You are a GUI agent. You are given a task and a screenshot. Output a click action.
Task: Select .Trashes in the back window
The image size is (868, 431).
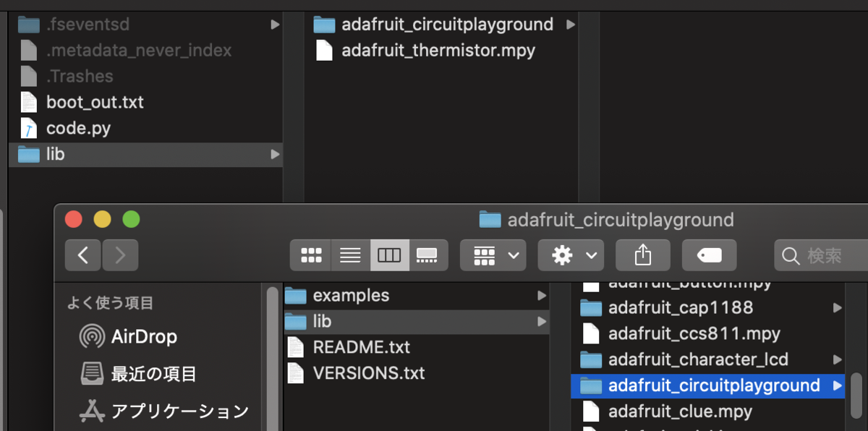pyautogui.click(x=145, y=76)
